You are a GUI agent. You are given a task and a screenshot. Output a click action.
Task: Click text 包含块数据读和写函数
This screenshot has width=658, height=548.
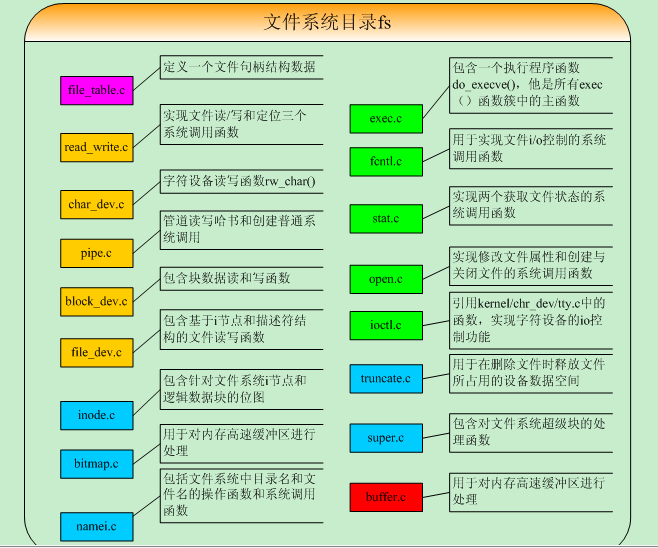[x=227, y=278]
